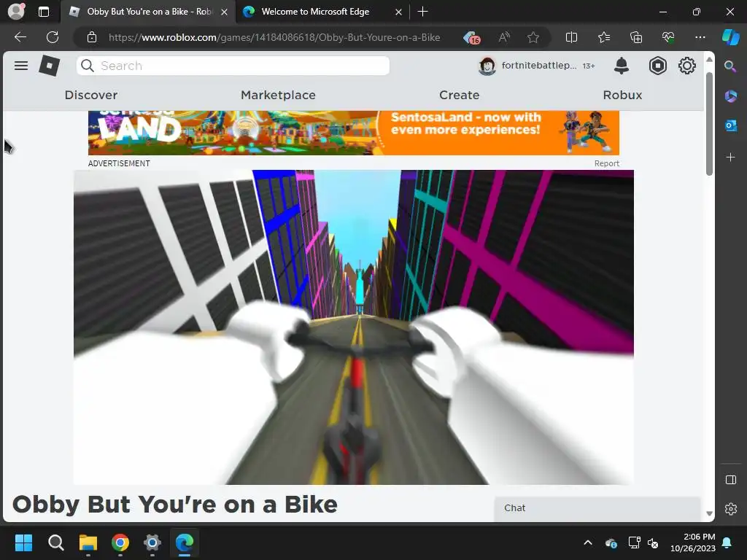The height and width of the screenshot is (560, 747).
Task: Open the Roblox hamburger navigation menu
Action: click(21, 66)
